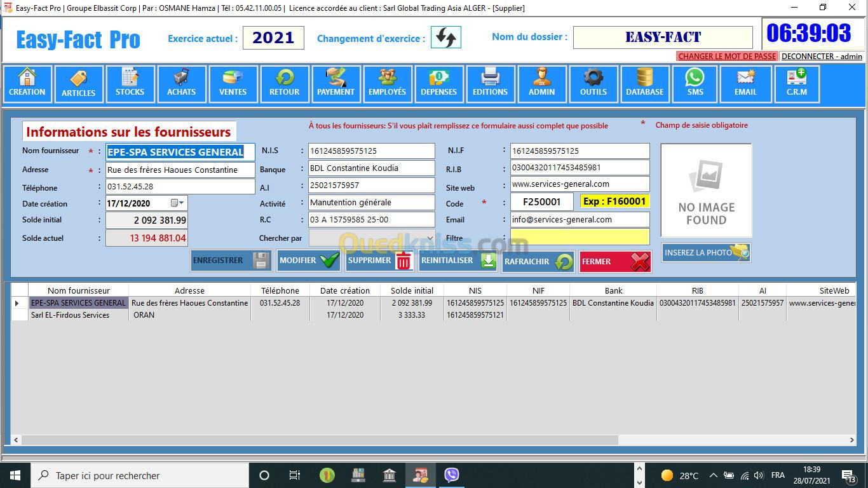Click the yellow Filtre input field

pos(580,238)
